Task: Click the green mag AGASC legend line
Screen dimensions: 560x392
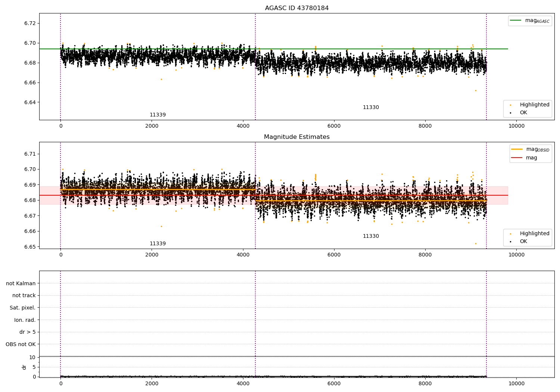Action: coord(516,21)
